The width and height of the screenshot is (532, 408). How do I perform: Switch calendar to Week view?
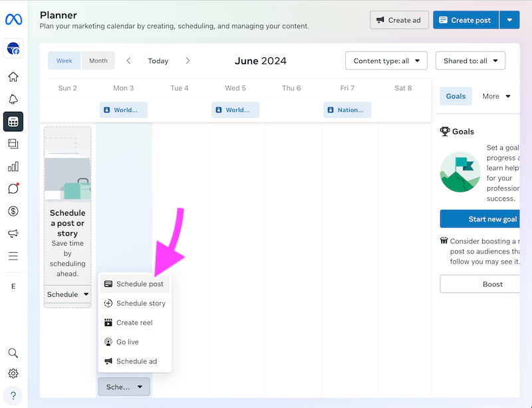point(65,61)
